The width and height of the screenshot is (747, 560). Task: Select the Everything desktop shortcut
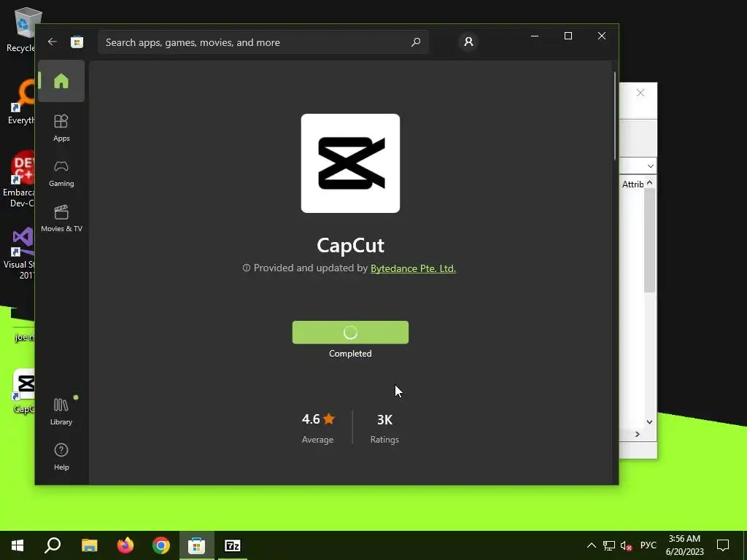coord(21,102)
